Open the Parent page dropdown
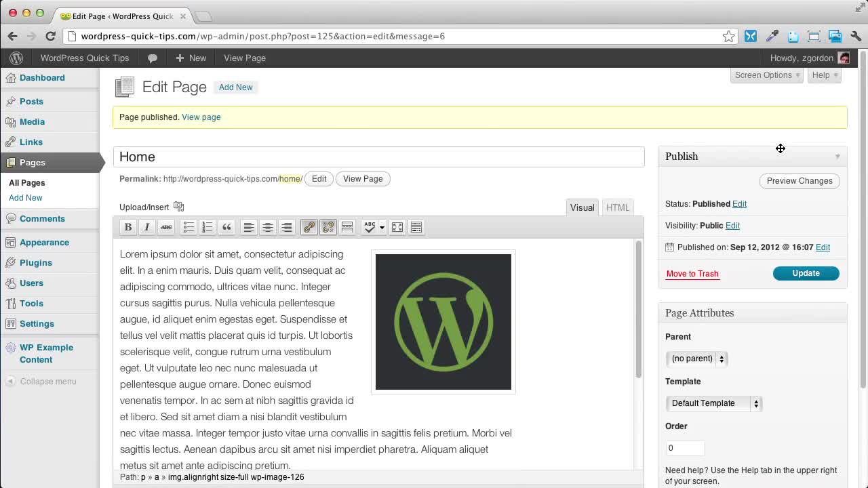 coord(696,359)
